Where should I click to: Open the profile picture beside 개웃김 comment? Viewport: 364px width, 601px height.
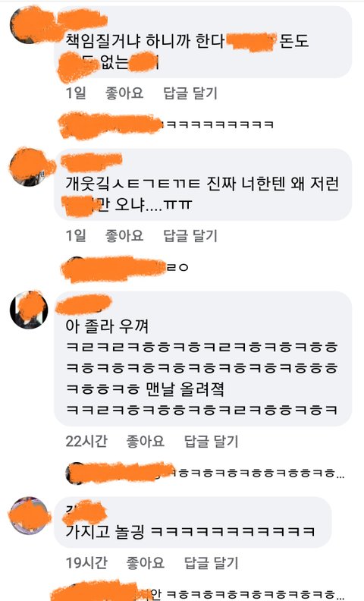[28, 168]
